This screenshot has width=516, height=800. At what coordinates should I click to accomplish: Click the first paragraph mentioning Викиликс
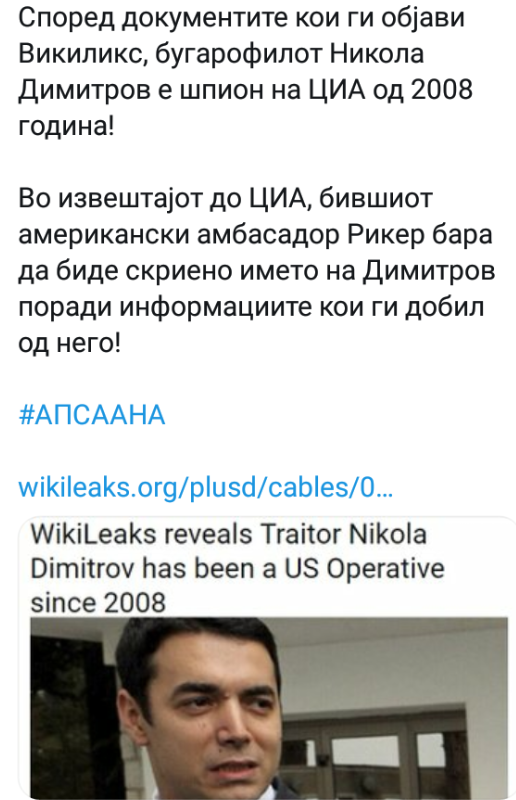(x=246, y=72)
